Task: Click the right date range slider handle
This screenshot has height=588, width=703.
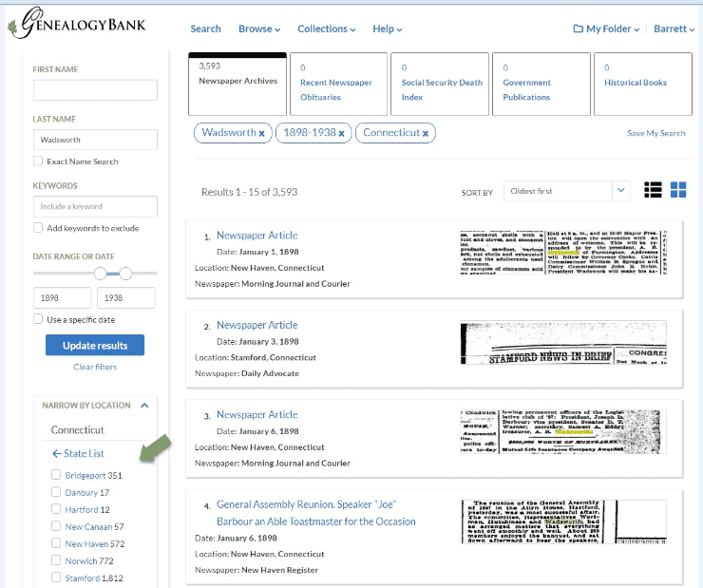Action: point(126,274)
